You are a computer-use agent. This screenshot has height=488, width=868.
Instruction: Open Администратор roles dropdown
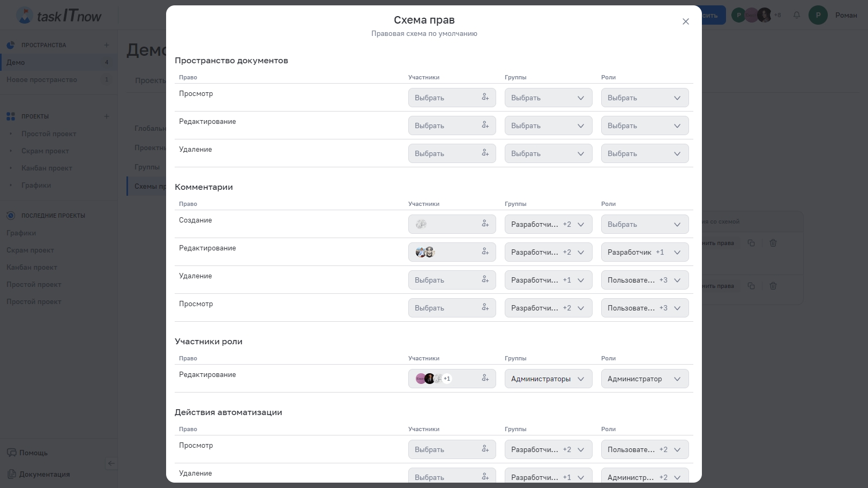click(645, 379)
